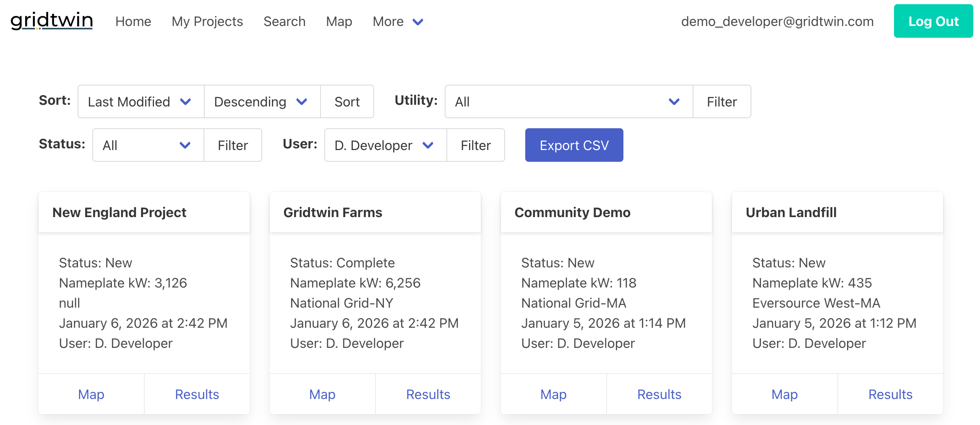Apply the Status filter
The height and width of the screenshot is (425, 980).
[x=233, y=145]
